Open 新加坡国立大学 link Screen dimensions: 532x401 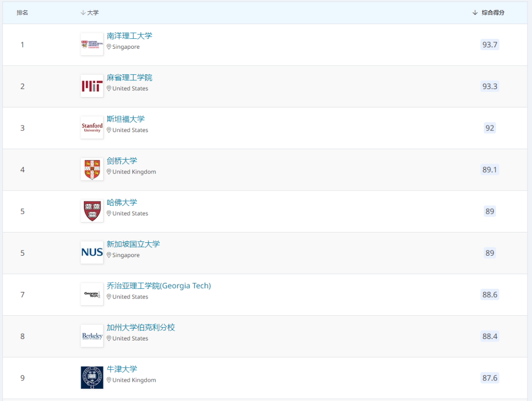[133, 244]
